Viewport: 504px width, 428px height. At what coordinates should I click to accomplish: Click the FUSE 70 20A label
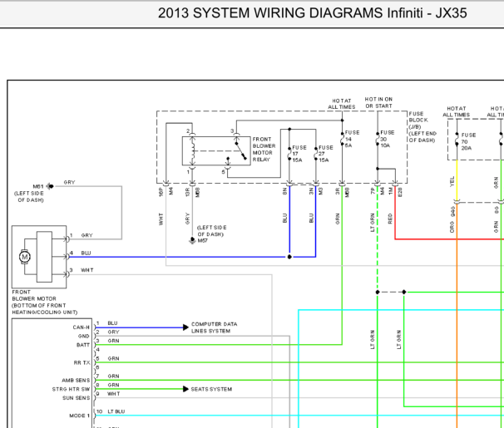click(468, 141)
